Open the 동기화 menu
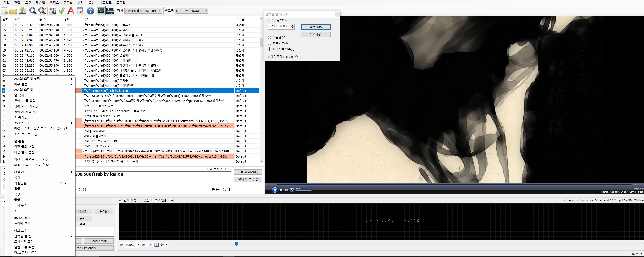The width and height of the screenshot is (644, 257). click(x=68, y=3)
